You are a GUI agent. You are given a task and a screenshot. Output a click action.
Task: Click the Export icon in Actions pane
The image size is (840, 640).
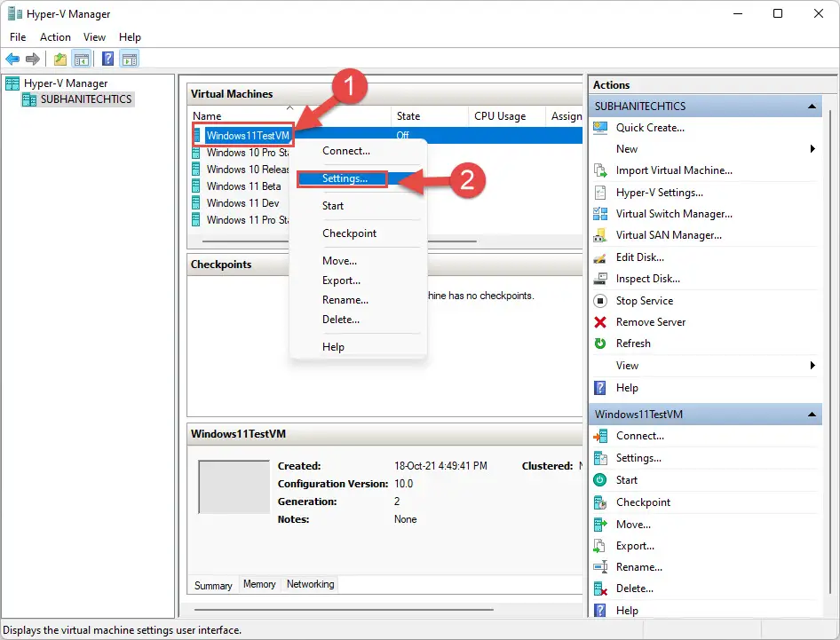click(x=600, y=546)
